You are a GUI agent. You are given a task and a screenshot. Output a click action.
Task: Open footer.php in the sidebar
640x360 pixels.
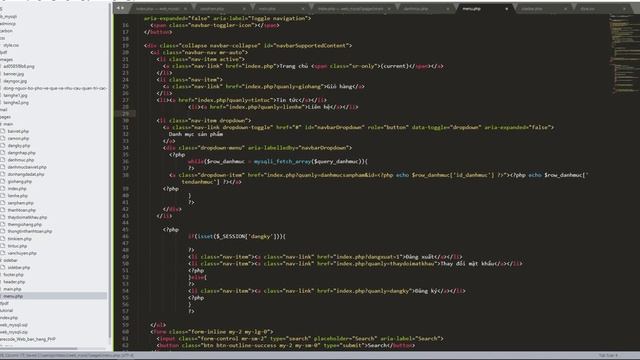[13, 275]
